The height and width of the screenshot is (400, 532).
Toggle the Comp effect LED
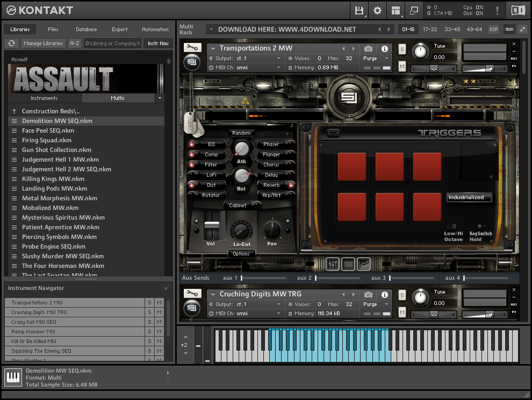tap(192, 155)
